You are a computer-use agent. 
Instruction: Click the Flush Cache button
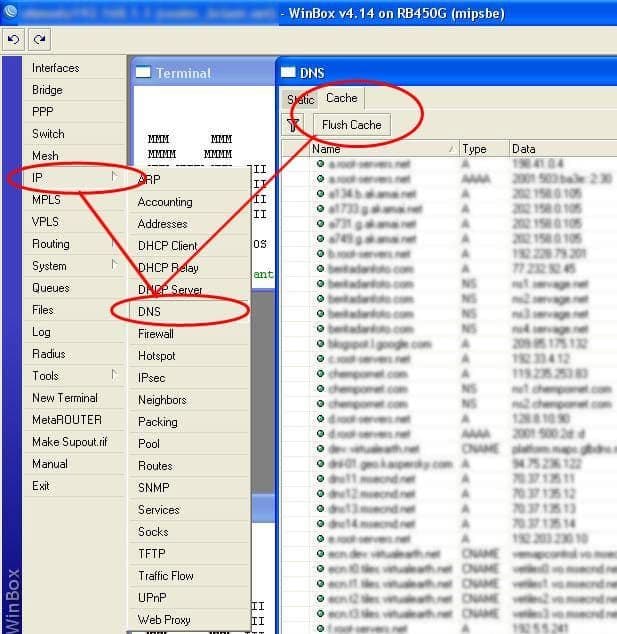pyautogui.click(x=352, y=125)
